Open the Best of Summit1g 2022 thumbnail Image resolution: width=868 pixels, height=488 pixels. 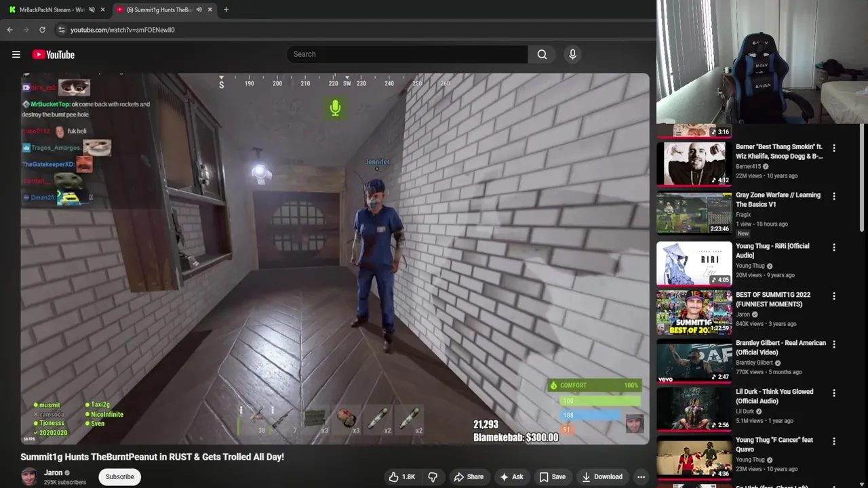(694, 312)
